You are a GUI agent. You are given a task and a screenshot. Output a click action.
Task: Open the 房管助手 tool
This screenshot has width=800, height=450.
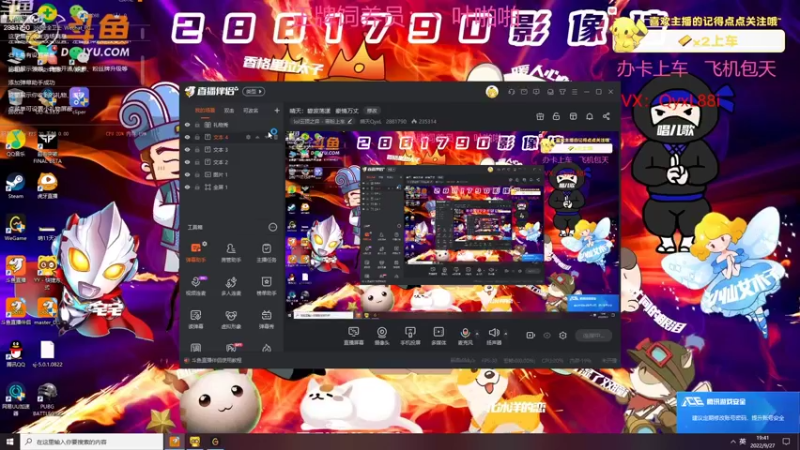[231, 253]
